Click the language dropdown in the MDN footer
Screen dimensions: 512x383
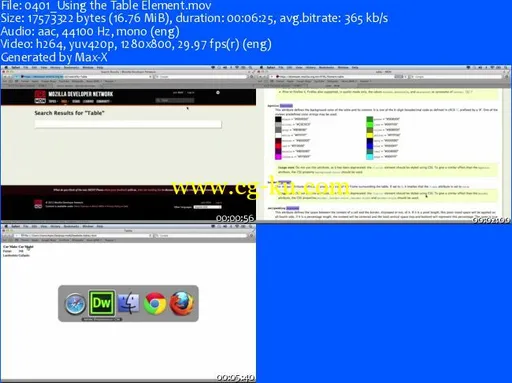click(x=207, y=207)
